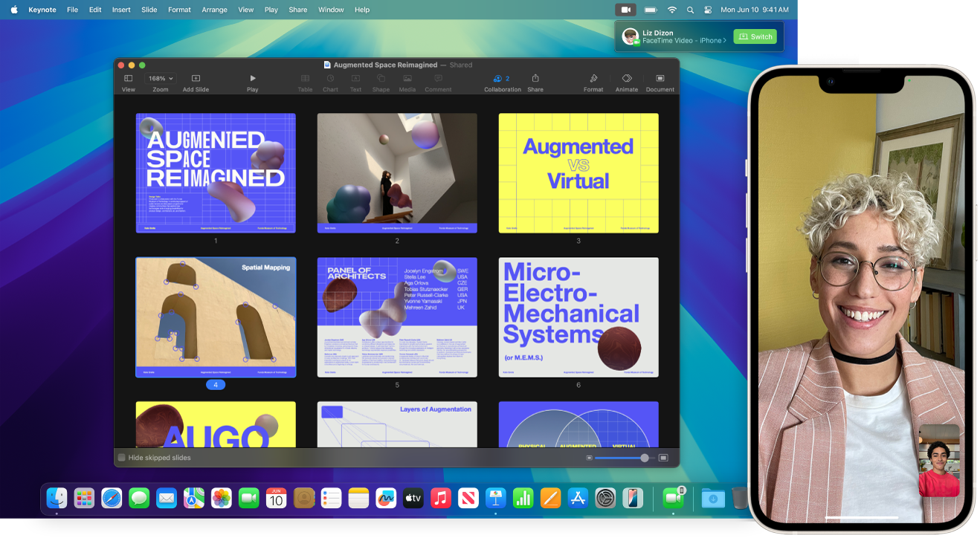Toggle the Hide skipped slides checkbox

click(120, 457)
